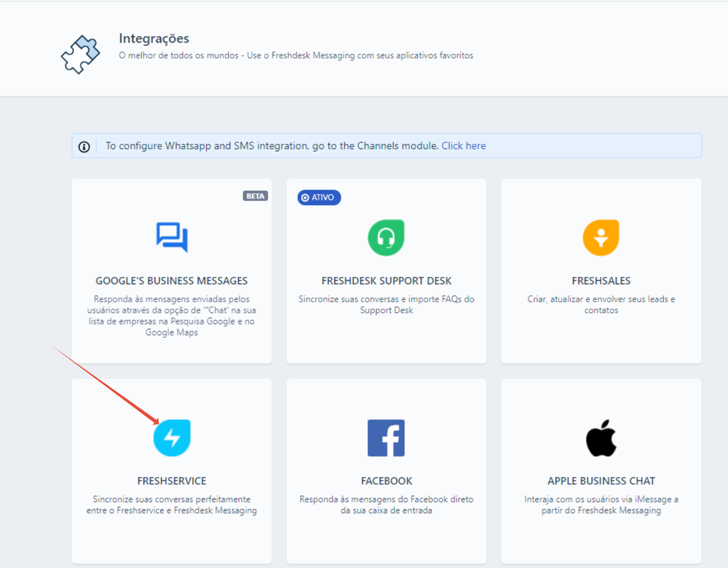Viewport: 728px width, 568px height.
Task: Click the ATIVO status badge
Action: pyautogui.click(x=319, y=197)
